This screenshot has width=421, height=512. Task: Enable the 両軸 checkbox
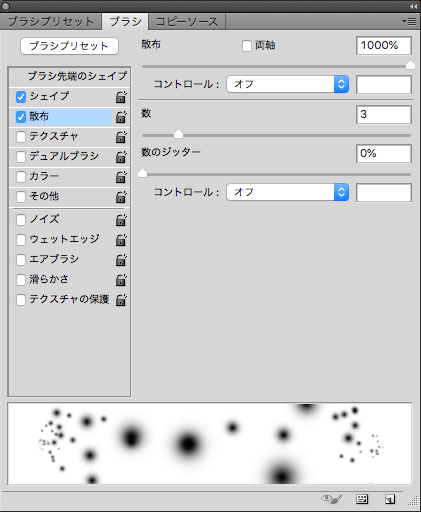pos(247,46)
